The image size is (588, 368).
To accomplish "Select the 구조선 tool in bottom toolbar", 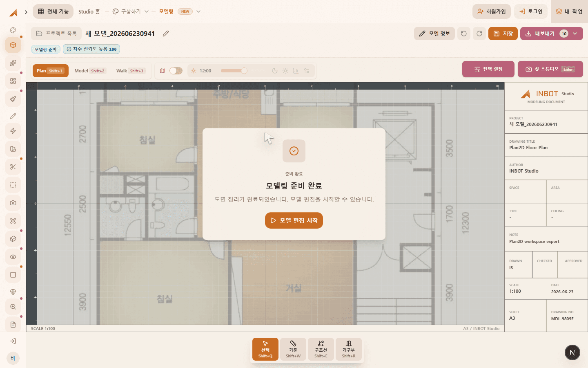I will coord(321,349).
